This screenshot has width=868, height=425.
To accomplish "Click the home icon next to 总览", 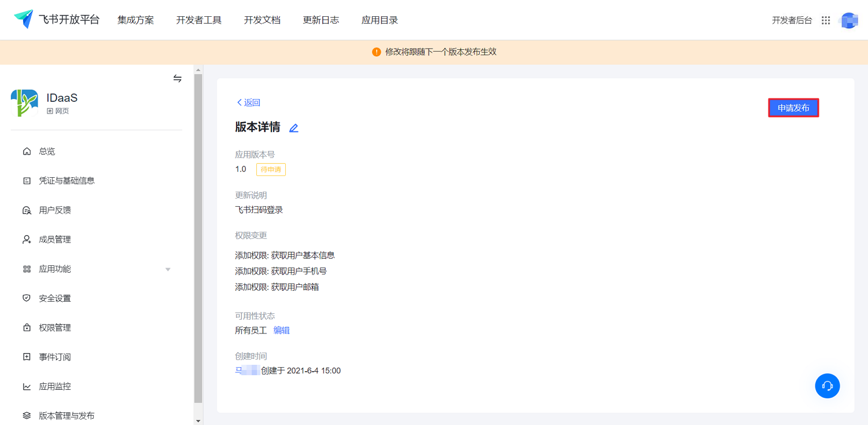I will 27,151.
